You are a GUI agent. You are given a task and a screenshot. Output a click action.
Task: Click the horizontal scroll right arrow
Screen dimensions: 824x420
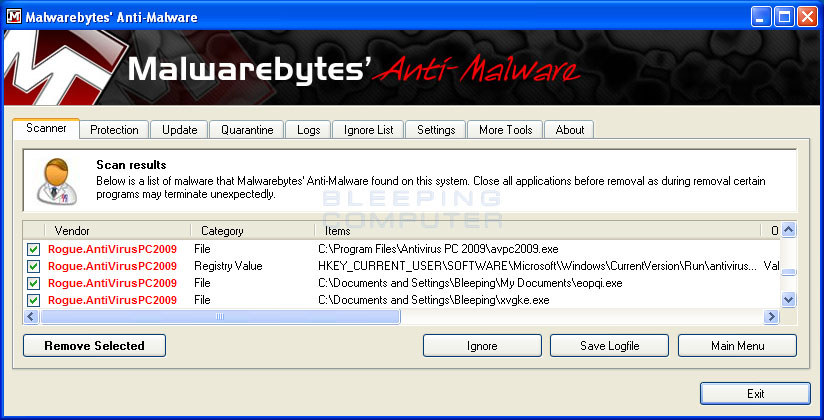pyautogui.click(x=771, y=316)
